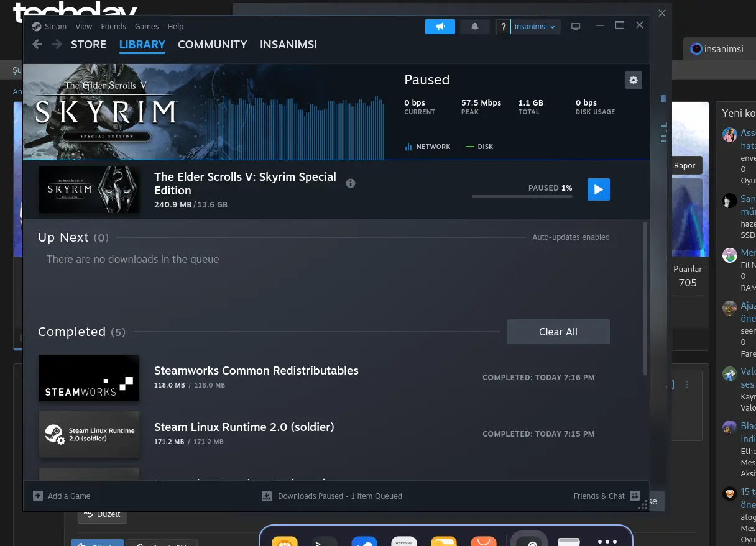Click the Friends & Chat people icon
This screenshot has height=546, width=756.
point(635,496)
